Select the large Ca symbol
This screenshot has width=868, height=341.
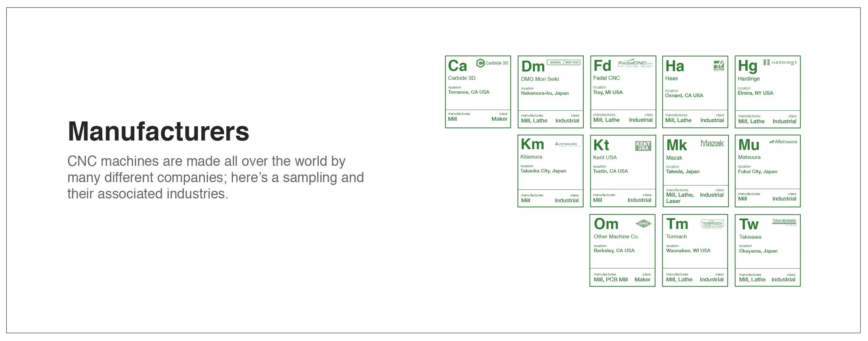(458, 66)
